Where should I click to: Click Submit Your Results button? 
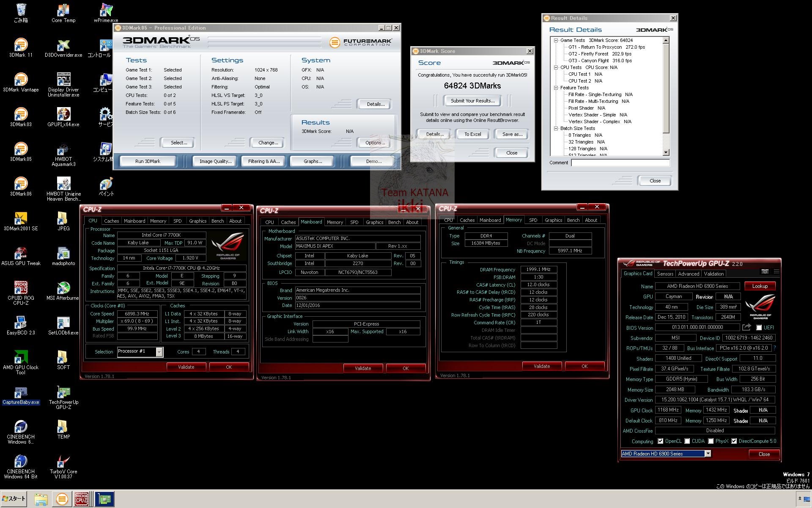[472, 101]
